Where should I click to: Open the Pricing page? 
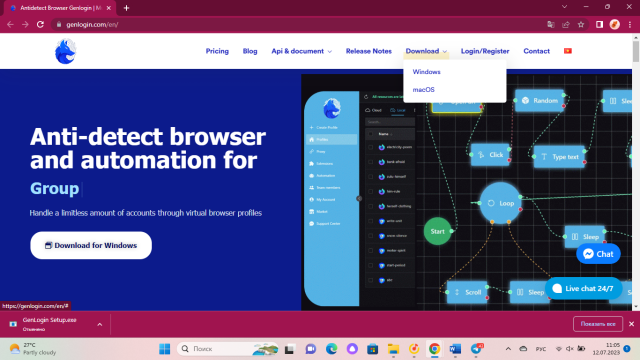pos(217,51)
